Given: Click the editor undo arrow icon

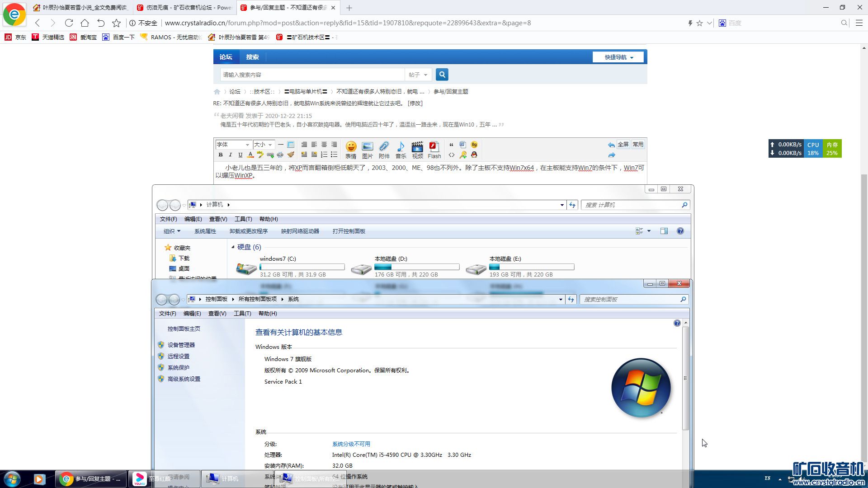Looking at the screenshot, I should click(x=611, y=145).
